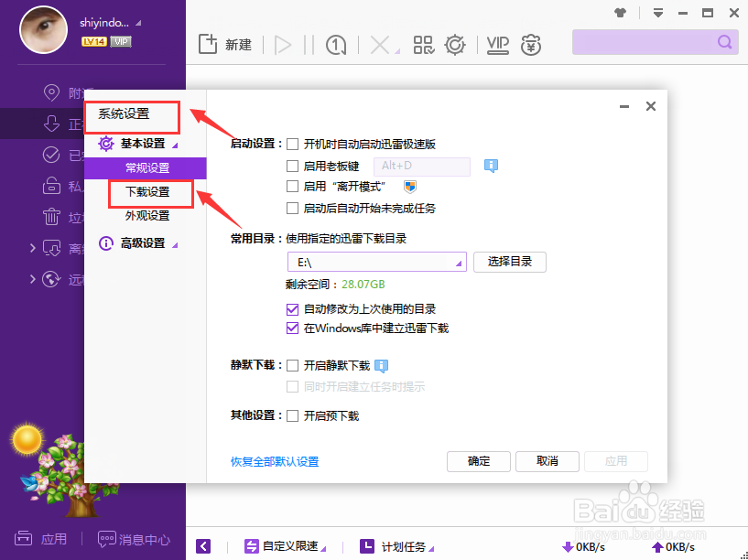Click the 确定 button
The width and height of the screenshot is (748, 560).
coord(479,461)
